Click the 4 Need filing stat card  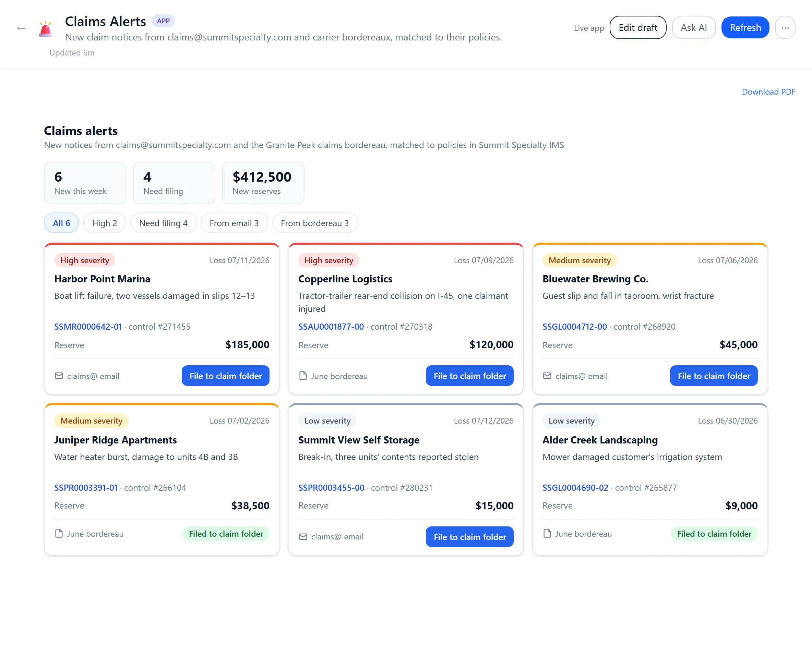click(x=174, y=183)
